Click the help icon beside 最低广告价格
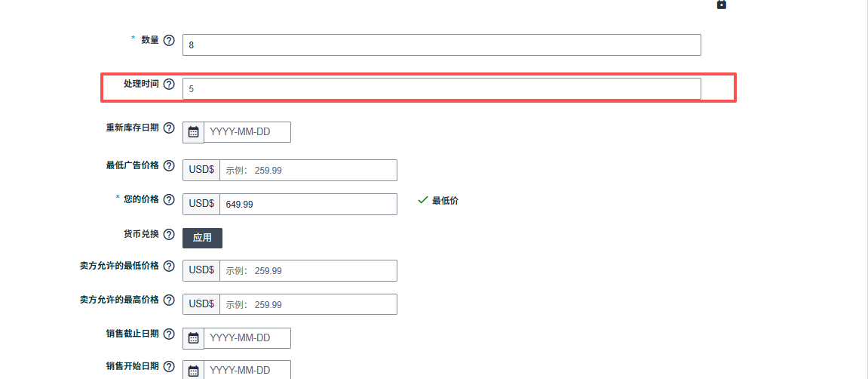The width and height of the screenshot is (868, 379). 169,165
